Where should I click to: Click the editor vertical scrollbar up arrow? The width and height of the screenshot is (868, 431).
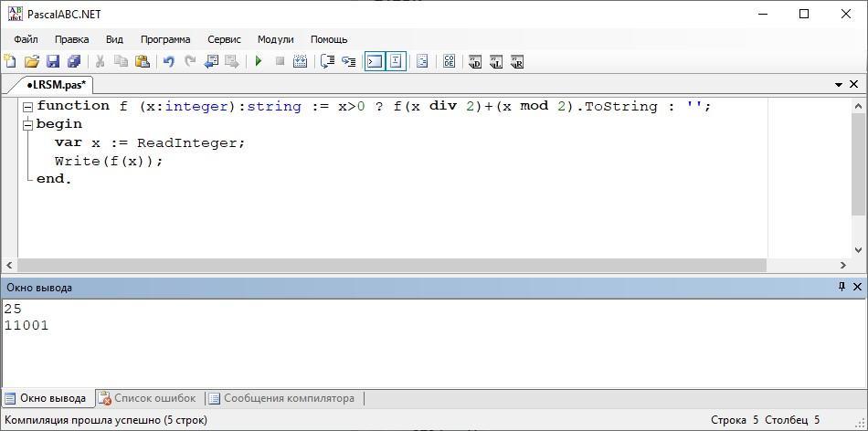[x=859, y=105]
